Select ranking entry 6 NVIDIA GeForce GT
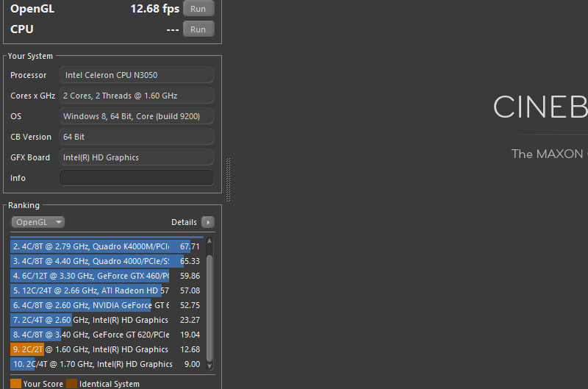588x389 pixels. (107, 305)
